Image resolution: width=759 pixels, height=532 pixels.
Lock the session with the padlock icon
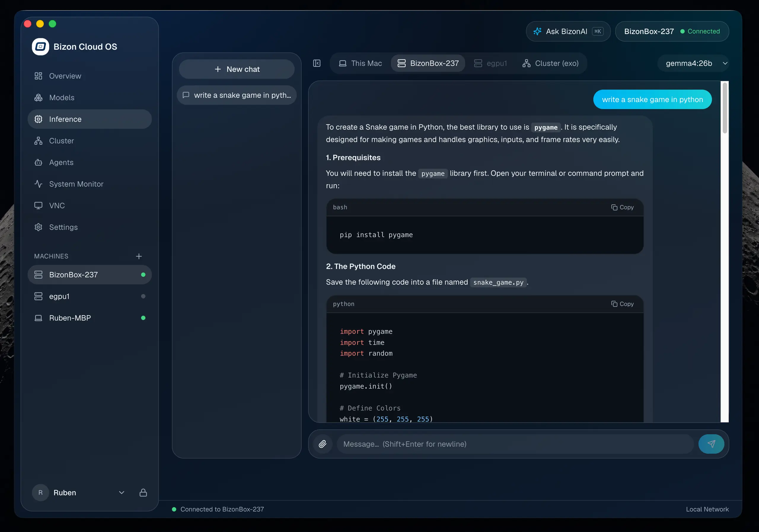point(143,492)
